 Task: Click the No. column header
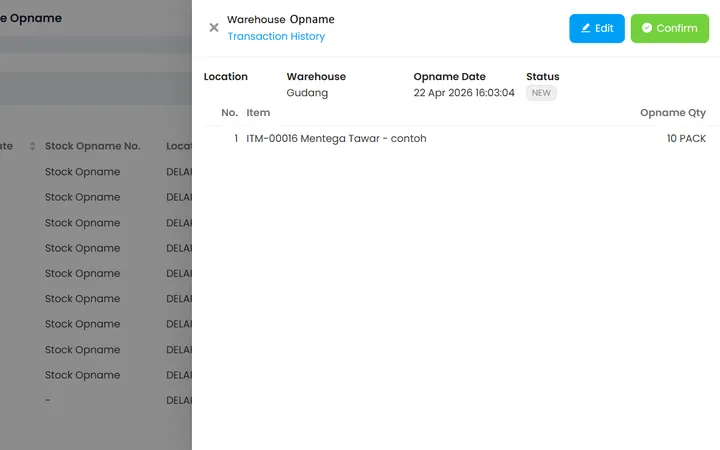click(229, 112)
